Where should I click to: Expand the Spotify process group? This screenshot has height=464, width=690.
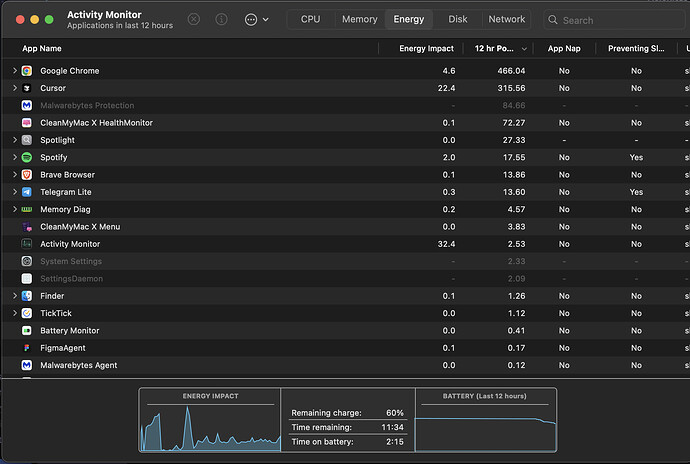[15, 157]
